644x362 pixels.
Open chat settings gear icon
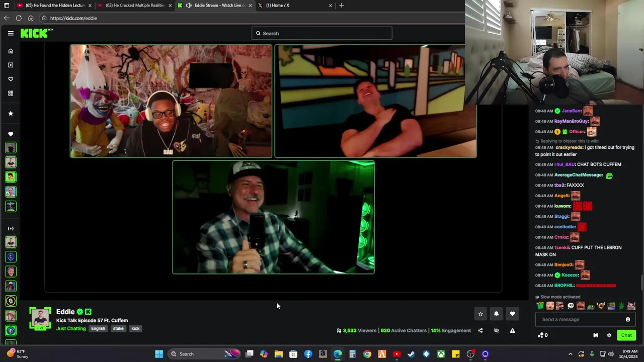tap(609, 335)
